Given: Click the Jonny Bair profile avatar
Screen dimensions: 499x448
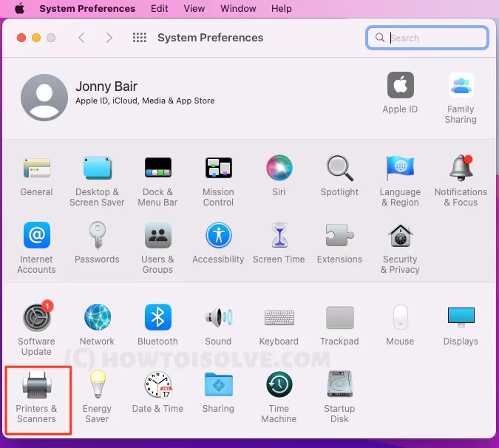Looking at the screenshot, I should tap(44, 98).
